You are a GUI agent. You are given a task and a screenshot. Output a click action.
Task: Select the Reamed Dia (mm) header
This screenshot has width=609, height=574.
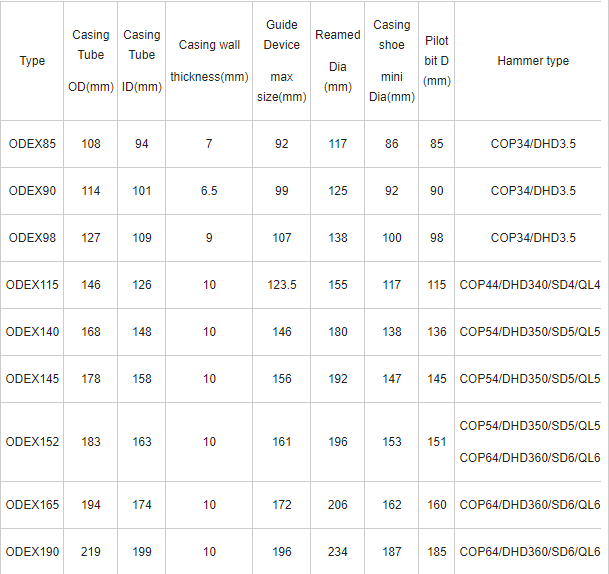[x=338, y=61]
